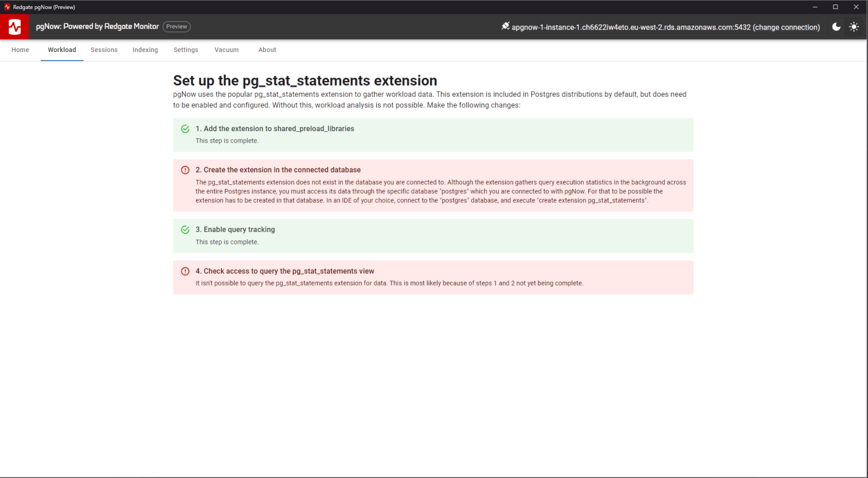Viewport: 868px width, 478px height.
Task: Click the Preview badge next to the title
Action: pos(176,26)
